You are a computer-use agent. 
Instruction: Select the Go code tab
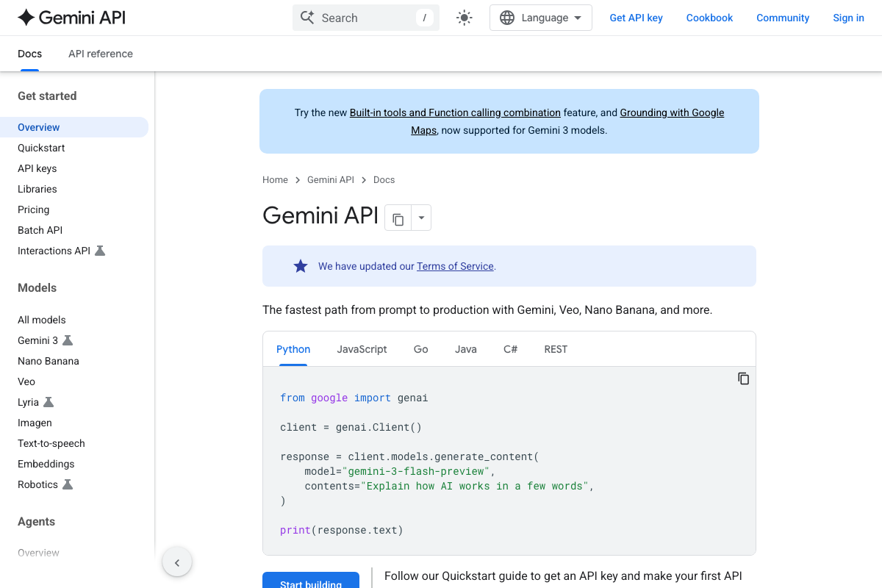pos(420,349)
